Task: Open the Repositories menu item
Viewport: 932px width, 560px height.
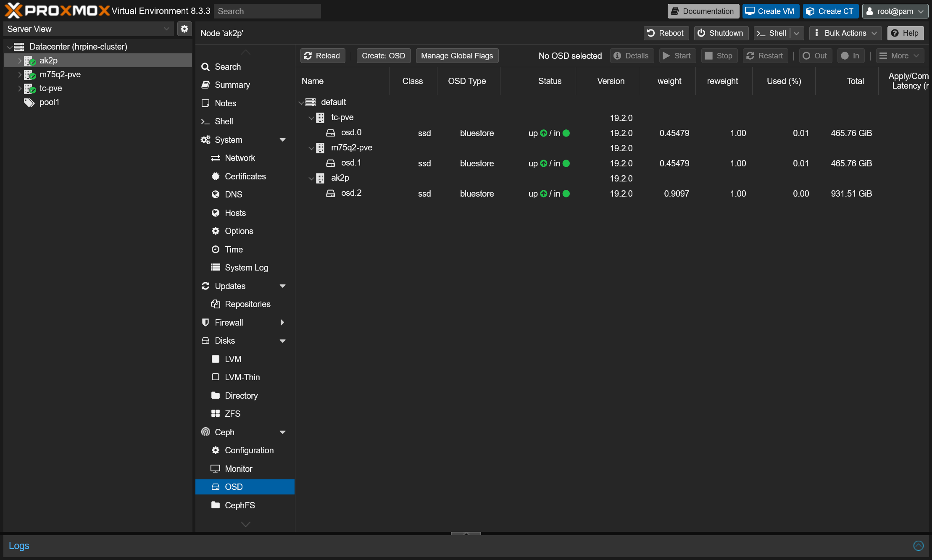Action: point(245,304)
